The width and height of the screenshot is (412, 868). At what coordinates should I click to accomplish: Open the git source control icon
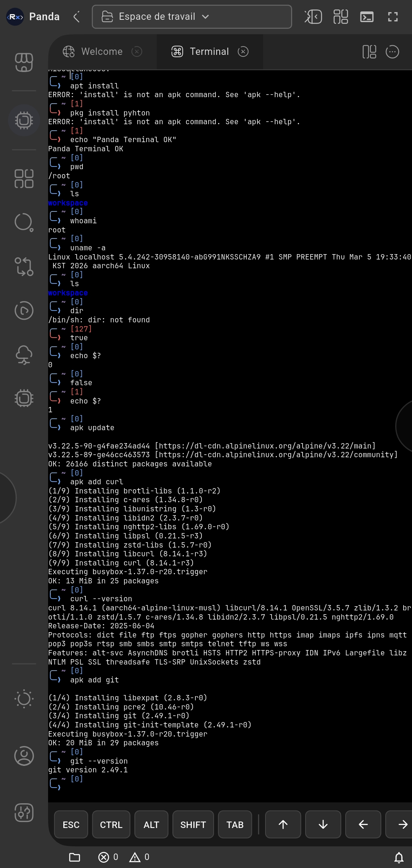click(24, 266)
